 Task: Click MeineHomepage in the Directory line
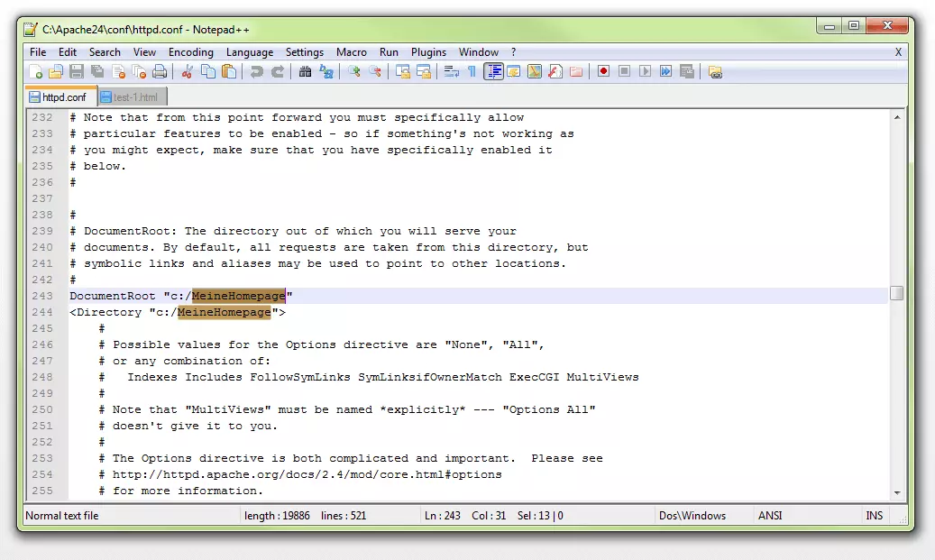(225, 312)
